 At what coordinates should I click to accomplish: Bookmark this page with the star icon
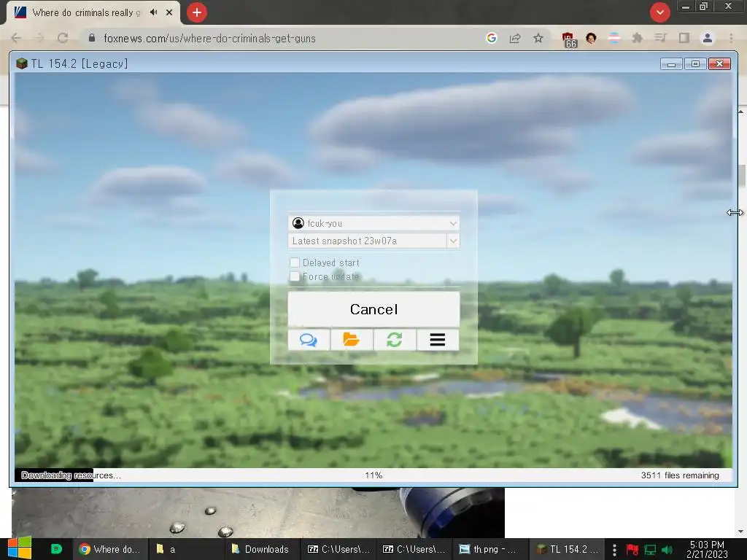pyautogui.click(x=538, y=38)
